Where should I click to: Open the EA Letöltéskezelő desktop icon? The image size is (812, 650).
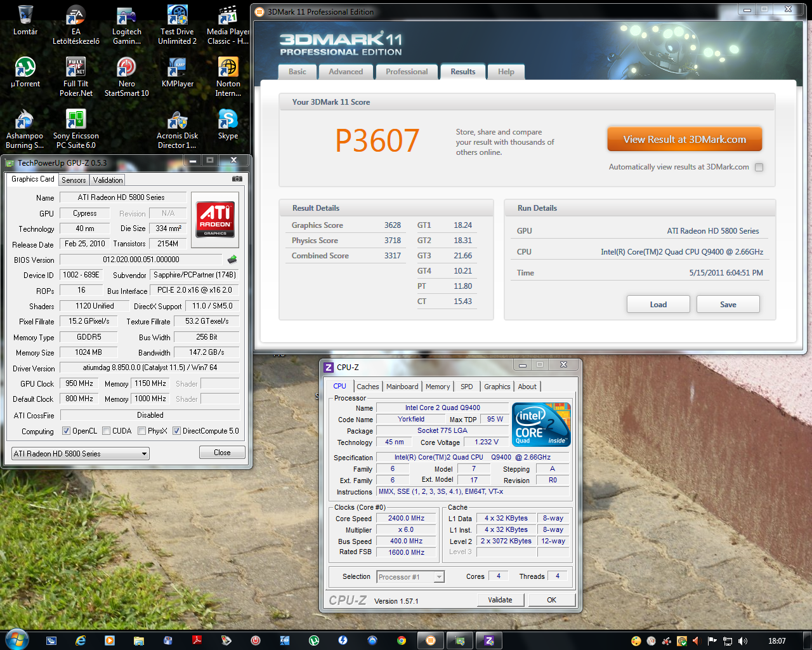point(76,25)
